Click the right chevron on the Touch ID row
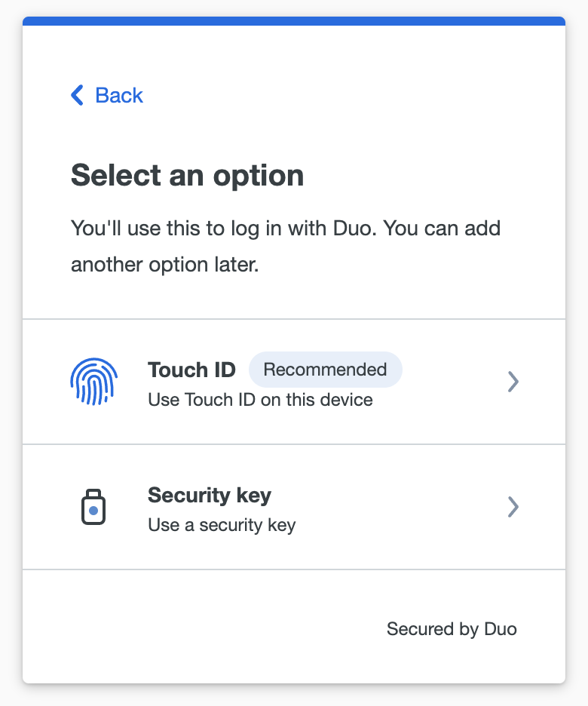588x706 pixels. (x=513, y=382)
